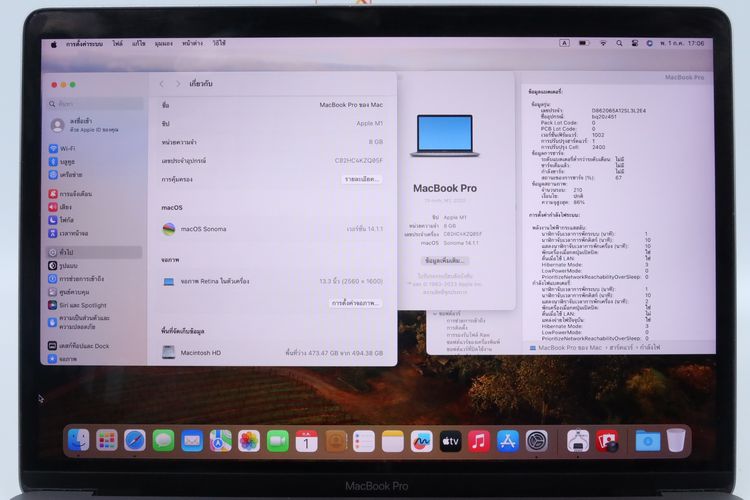Click More Info button in About This Mac
Viewport: 750px width, 500px height.
[444, 261]
